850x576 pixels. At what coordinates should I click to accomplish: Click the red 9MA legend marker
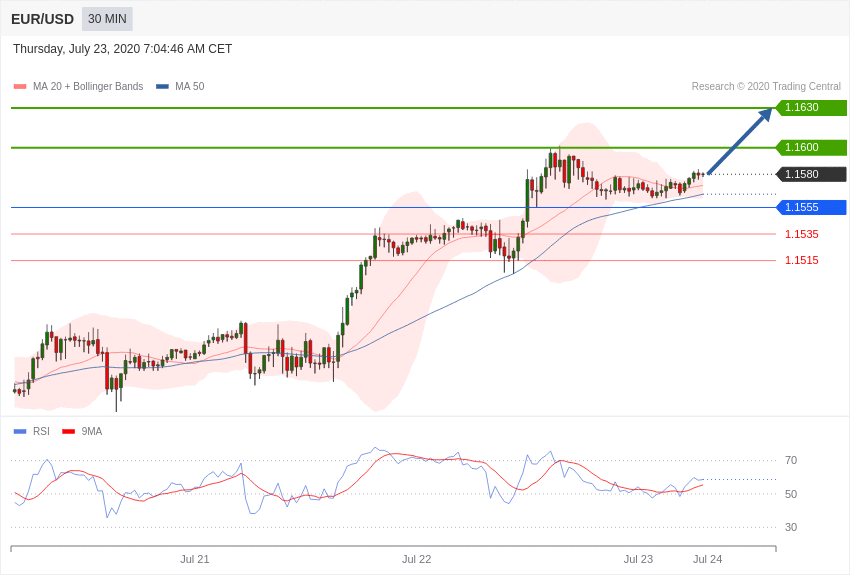(68, 431)
